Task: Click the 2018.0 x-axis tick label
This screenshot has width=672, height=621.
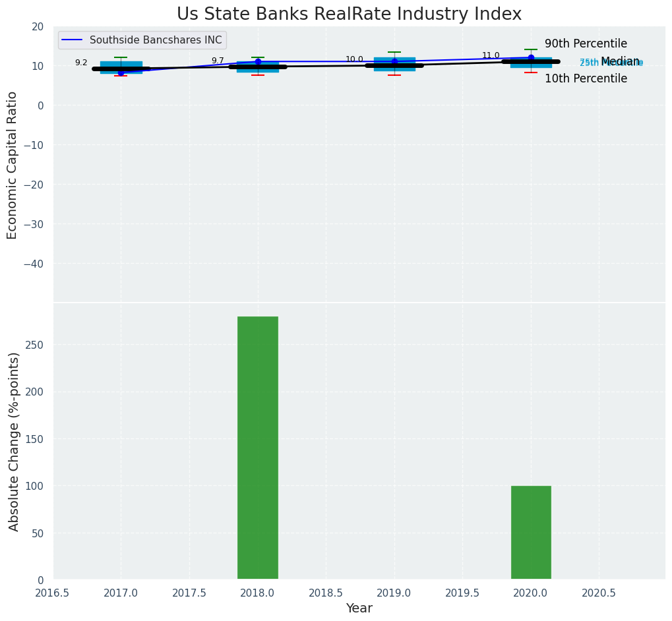Action: click(258, 593)
